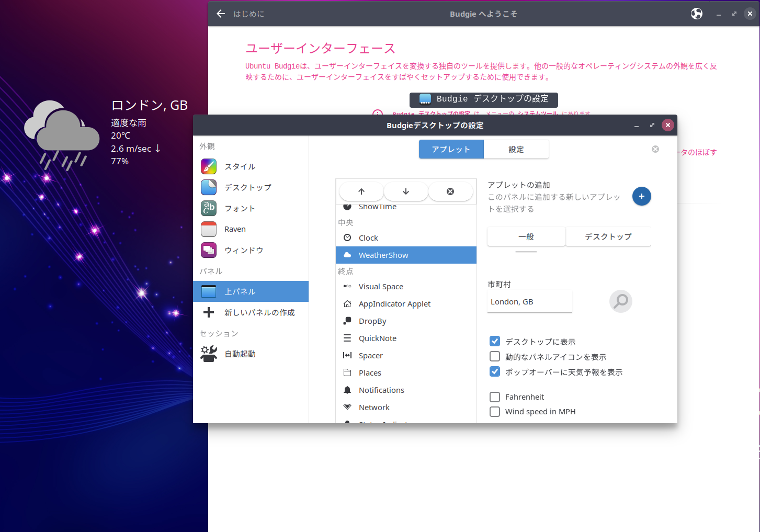The image size is (760, 532).
Task: Select the 一般 tab in WeatherShow settings
Action: (526, 236)
